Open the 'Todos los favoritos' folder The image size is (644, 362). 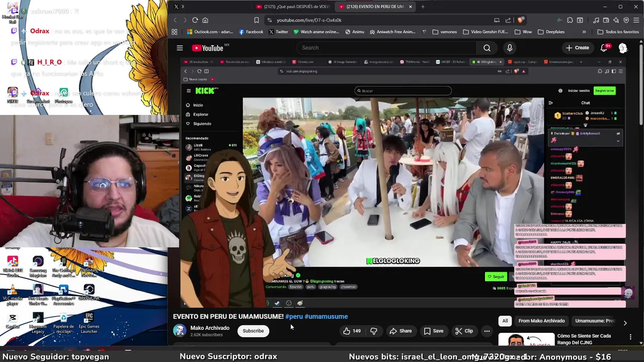pos(618,32)
